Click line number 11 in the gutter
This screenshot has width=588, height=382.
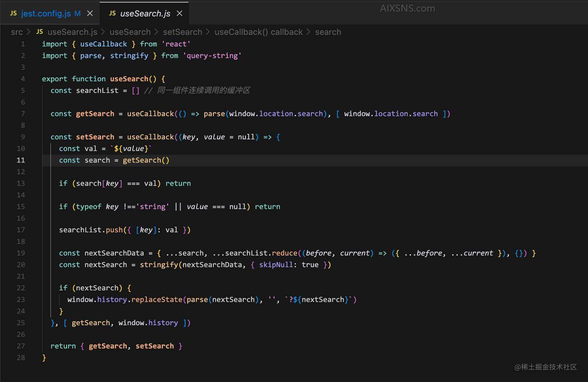[21, 160]
